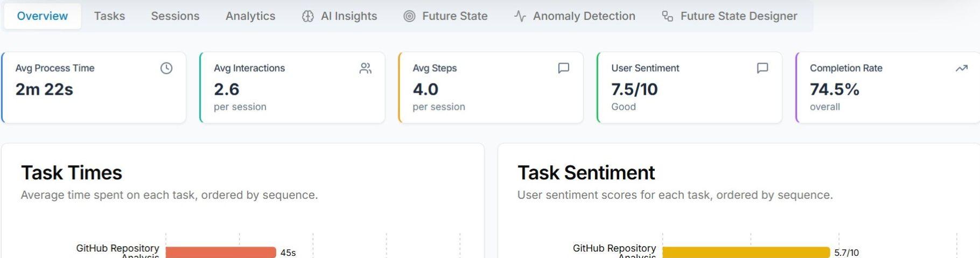This screenshot has width=980, height=258.
Task: Click the trending arrow icon in Completion Rate
Action: coord(961,68)
